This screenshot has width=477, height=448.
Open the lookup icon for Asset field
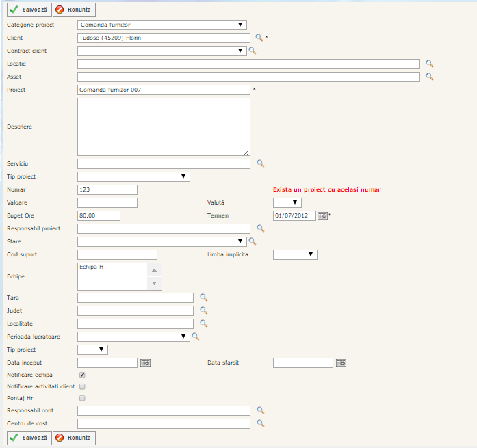pos(430,77)
